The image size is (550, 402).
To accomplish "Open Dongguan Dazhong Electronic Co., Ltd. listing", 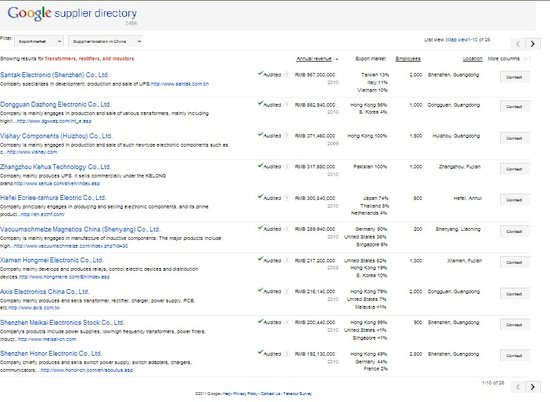I will click(55, 104).
